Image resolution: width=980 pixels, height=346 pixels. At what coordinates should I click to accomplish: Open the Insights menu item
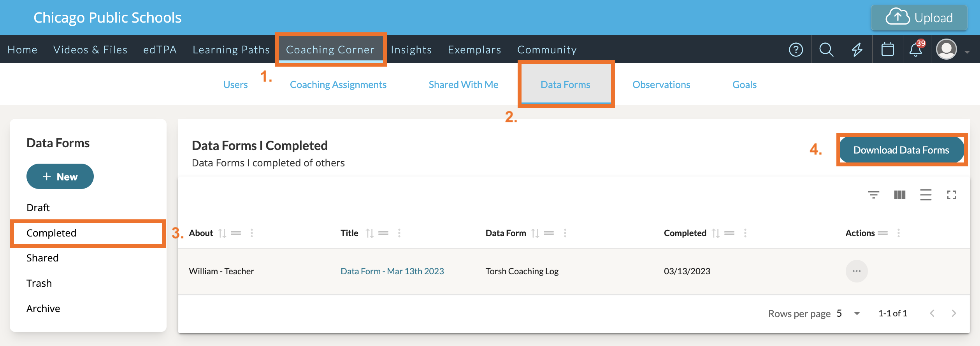pos(411,49)
